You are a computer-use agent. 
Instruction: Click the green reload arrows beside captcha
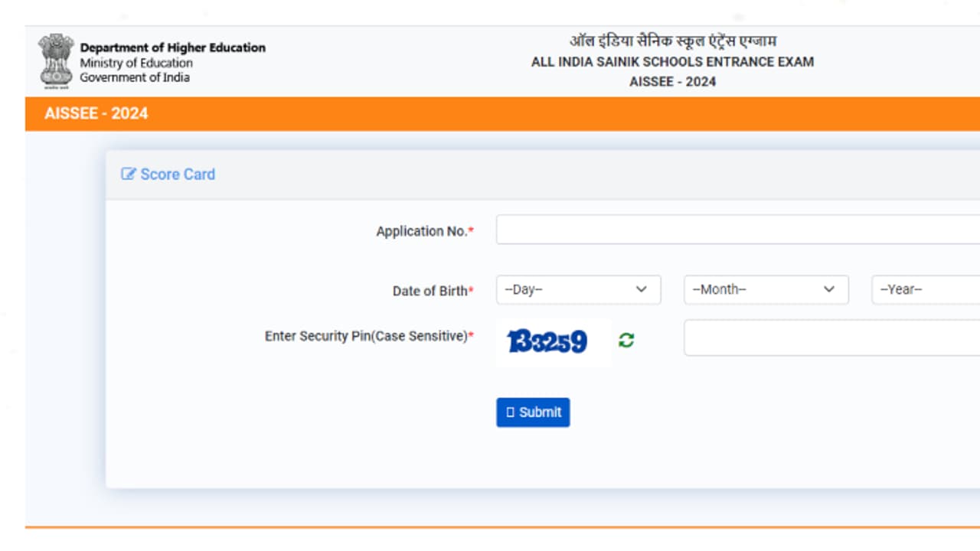pyautogui.click(x=626, y=341)
